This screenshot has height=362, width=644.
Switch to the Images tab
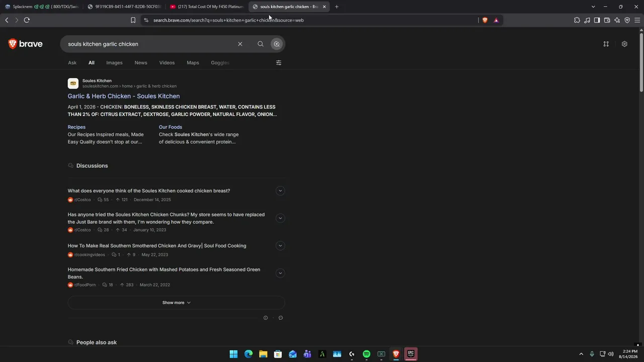point(114,63)
